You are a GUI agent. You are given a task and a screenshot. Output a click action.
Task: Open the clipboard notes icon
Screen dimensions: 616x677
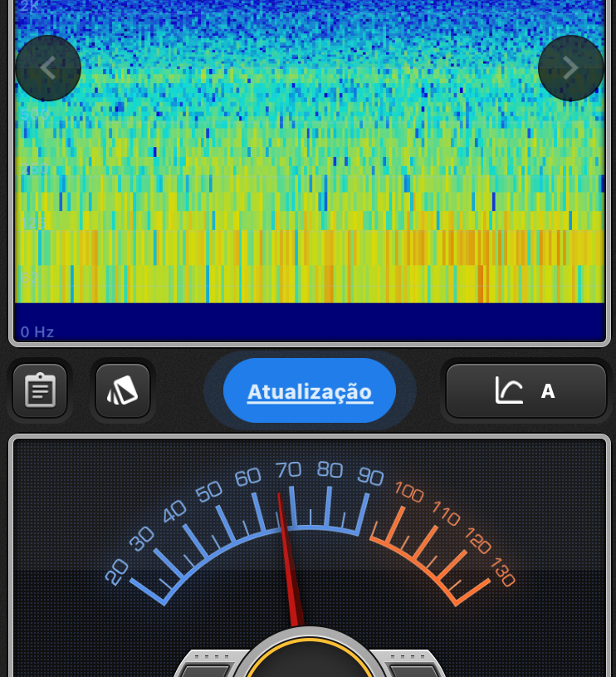click(x=40, y=390)
